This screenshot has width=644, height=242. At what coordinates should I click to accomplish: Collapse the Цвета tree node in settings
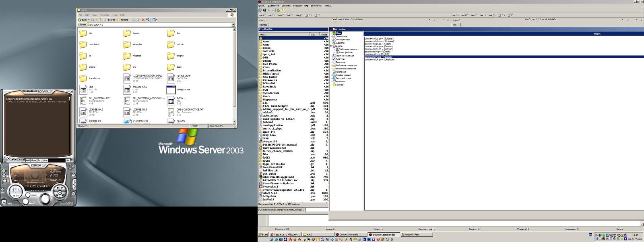point(331,46)
